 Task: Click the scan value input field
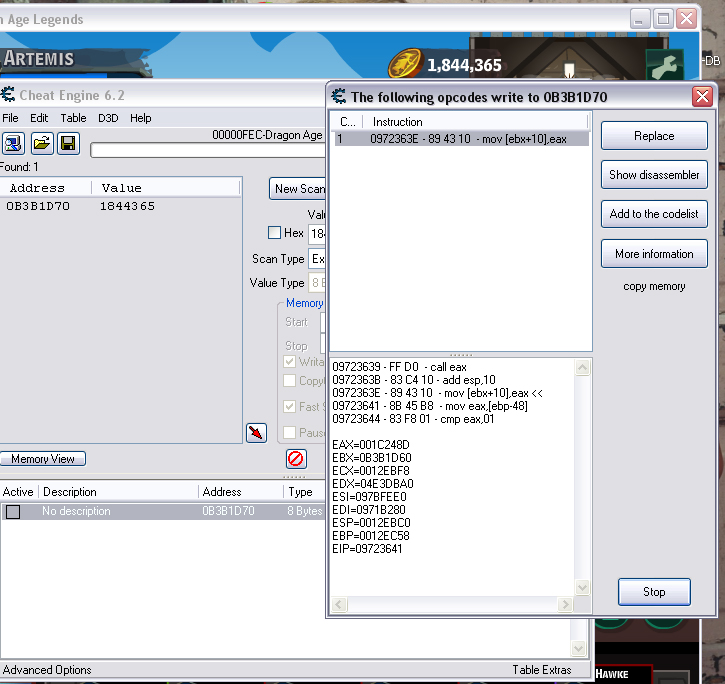click(x=317, y=233)
